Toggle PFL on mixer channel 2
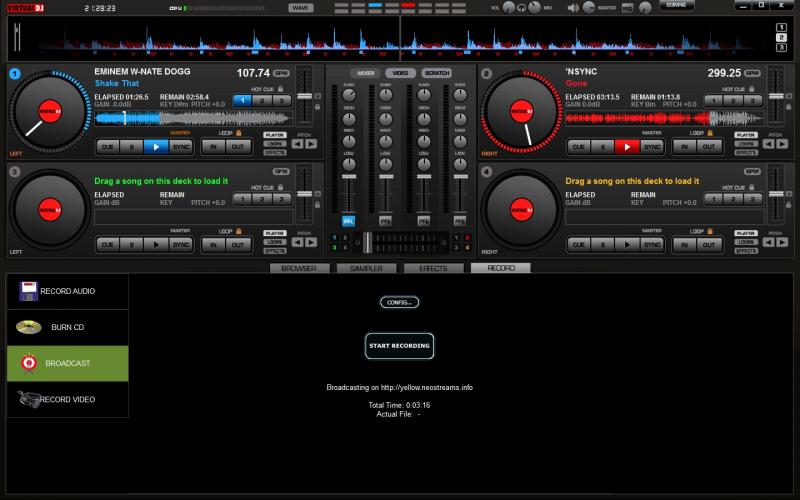Viewport: 800px width, 500px height. (x=386, y=221)
